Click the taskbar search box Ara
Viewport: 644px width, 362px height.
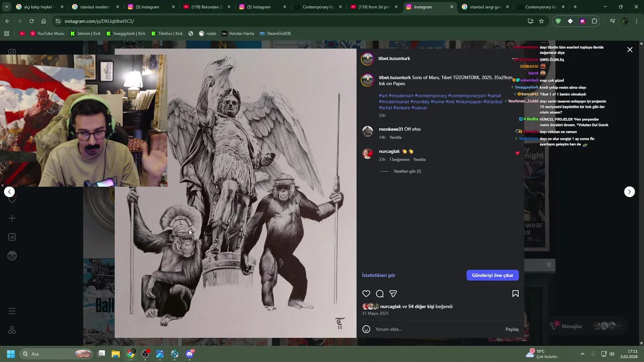click(x=56, y=354)
